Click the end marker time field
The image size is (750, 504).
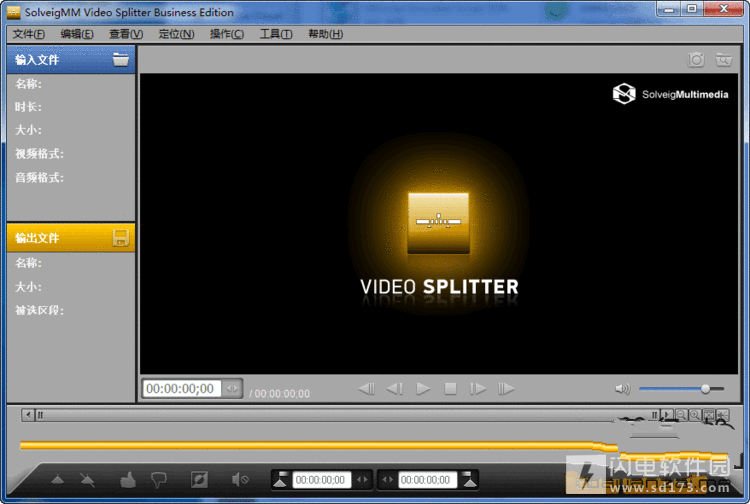pyautogui.click(x=427, y=480)
